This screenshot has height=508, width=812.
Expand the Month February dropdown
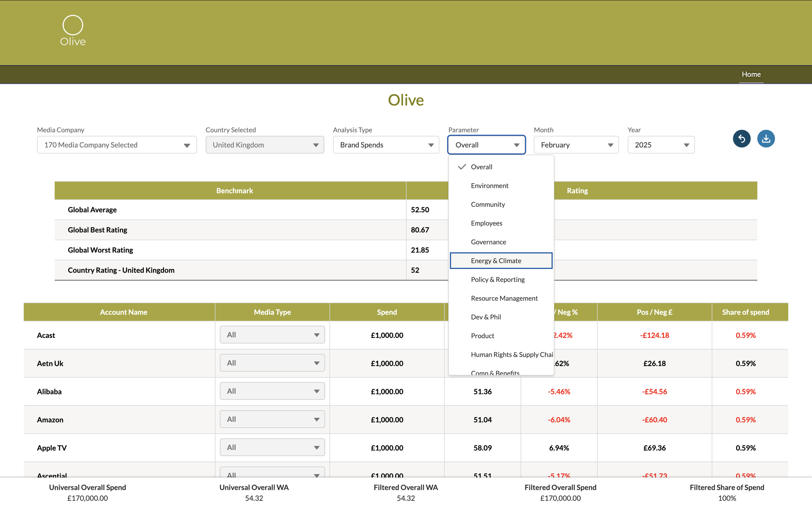coord(576,145)
